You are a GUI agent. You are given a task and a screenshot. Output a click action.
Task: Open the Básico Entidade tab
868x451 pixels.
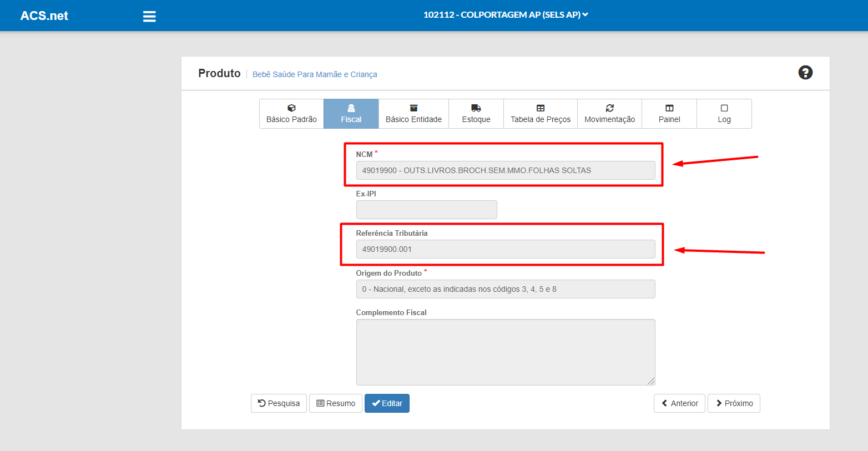click(413, 114)
